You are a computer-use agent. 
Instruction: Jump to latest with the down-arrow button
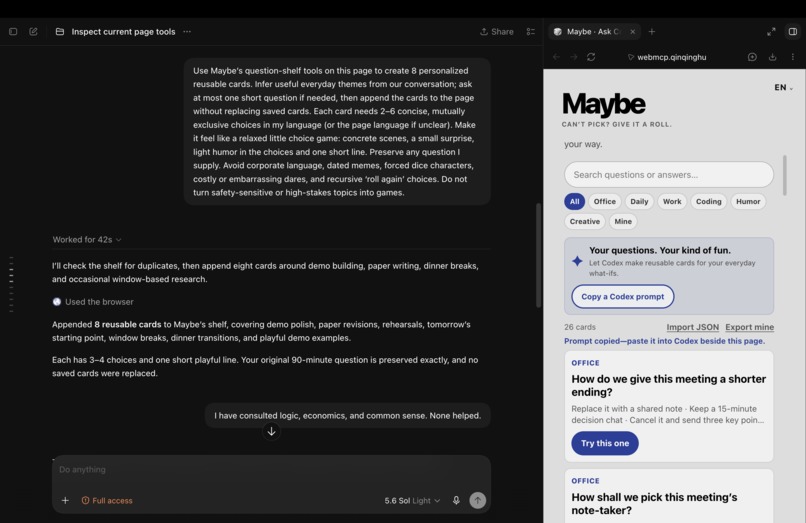click(271, 431)
